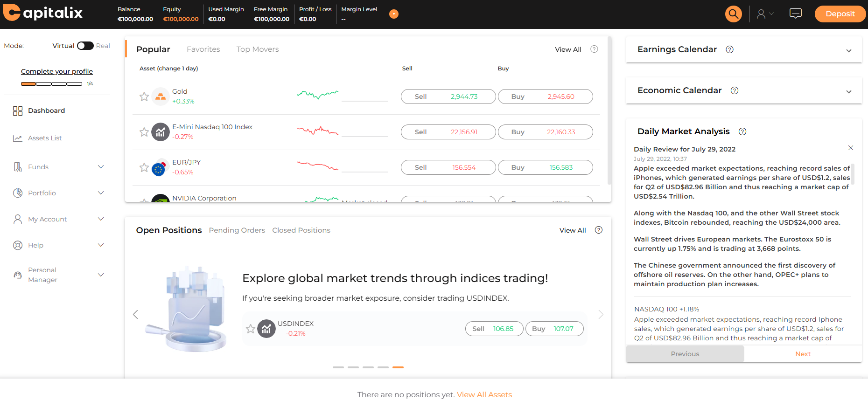The image size is (868, 407).
Task: Click the Help lifebuoy icon
Action: coord(18,245)
